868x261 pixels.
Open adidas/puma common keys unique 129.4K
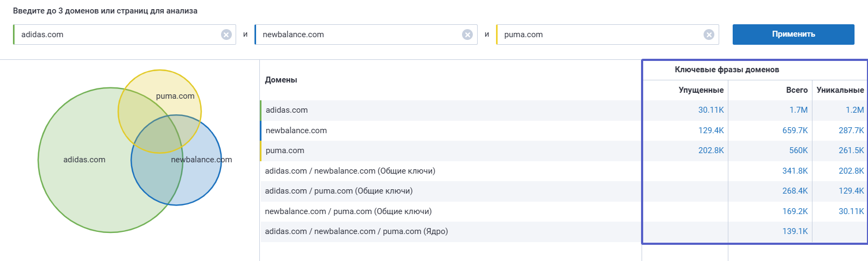point(851,191)
